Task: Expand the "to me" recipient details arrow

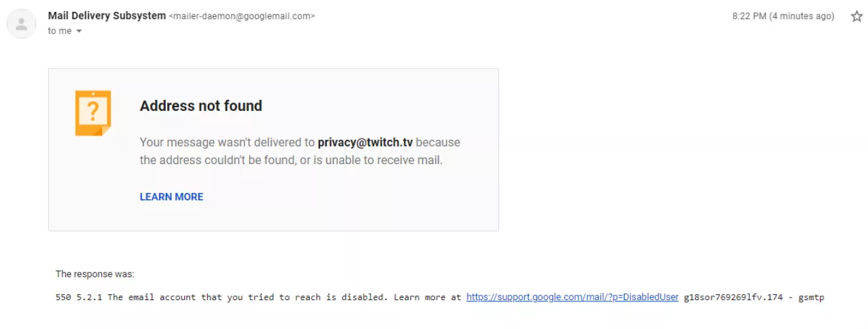Action: pyautogui.click(x=80, y=32)
